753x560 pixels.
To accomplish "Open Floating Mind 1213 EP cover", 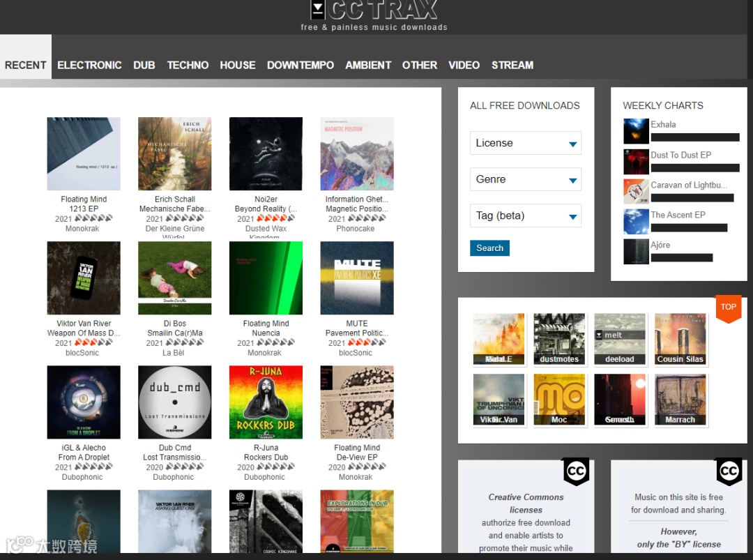I will point(84,153).
